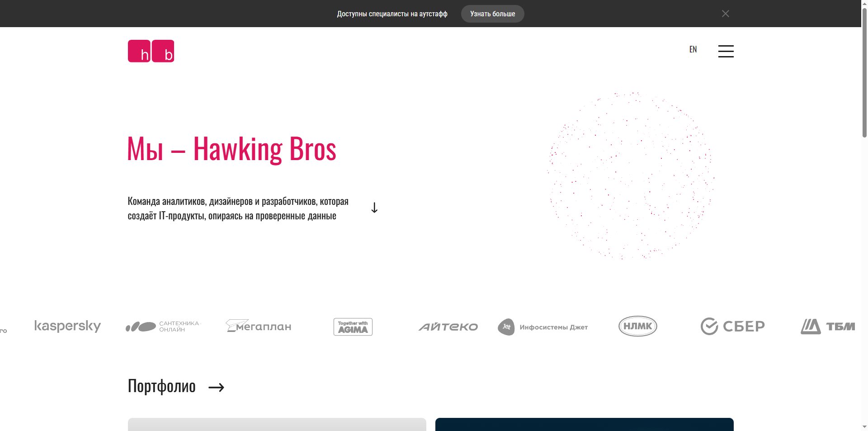
Task: Click the Инфосистемы Джет logo
Action: pyautogui.click(x=542, y=327)
